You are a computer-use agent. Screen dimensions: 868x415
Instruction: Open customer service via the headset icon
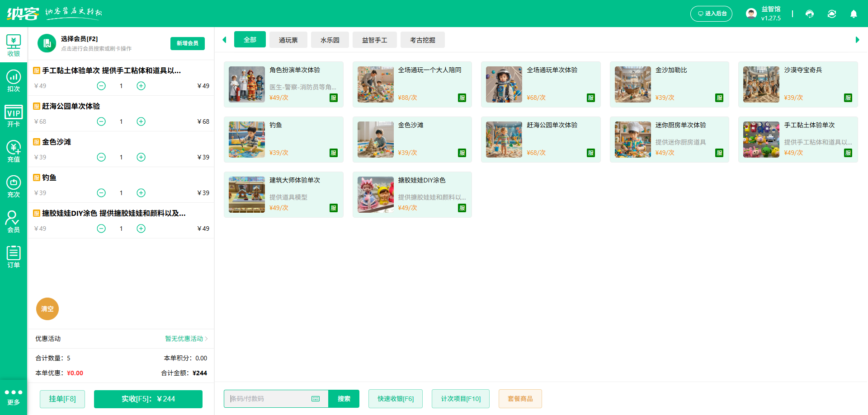[x=810, y=14]
